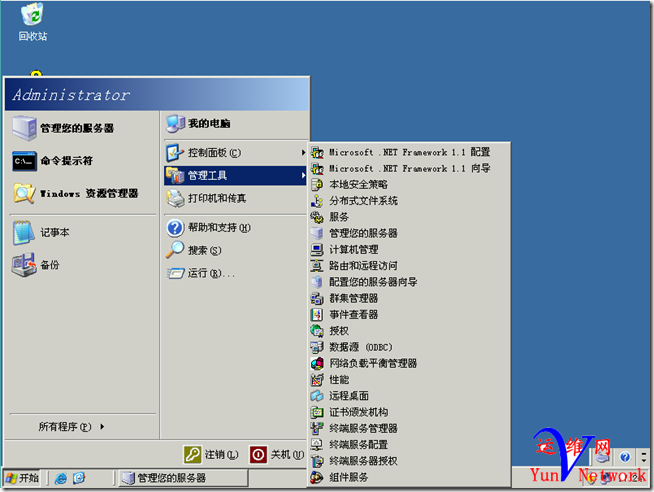Choose 管理您的服务器 in 管理工具 submenu
This screenshot has height=492, width=654.
pos(410,233)
